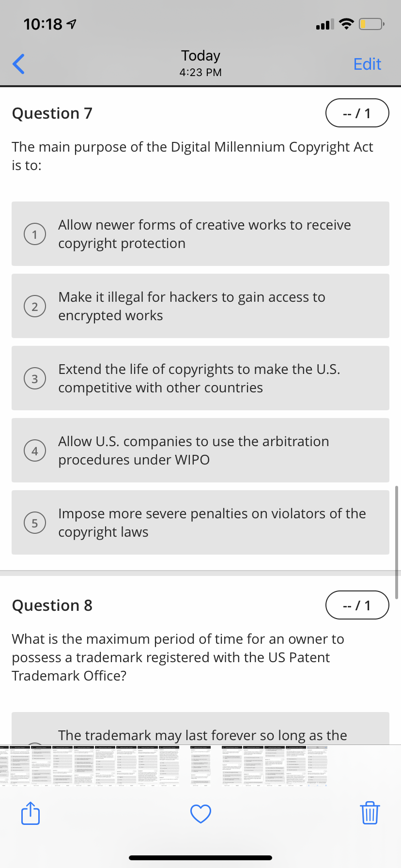The height and width of the screenshot is (868, 401).
Task: Tap the back chevron to return to library
Action: (18, 63)
